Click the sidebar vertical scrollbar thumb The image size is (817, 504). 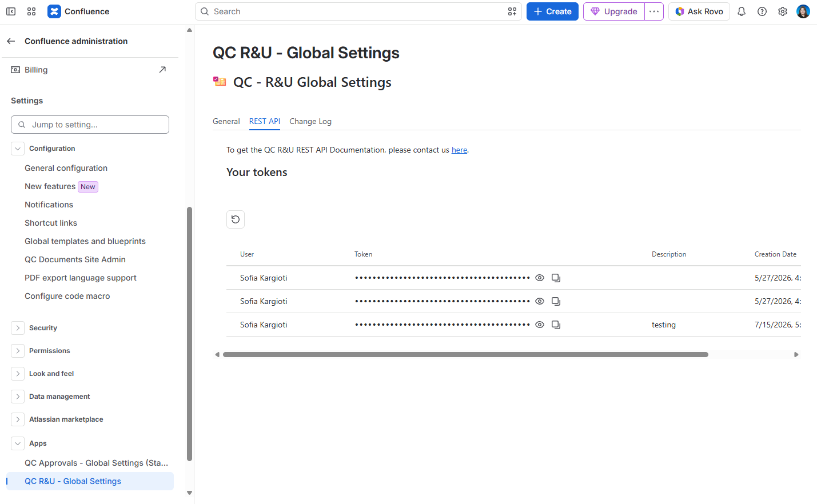pos(189,334)
